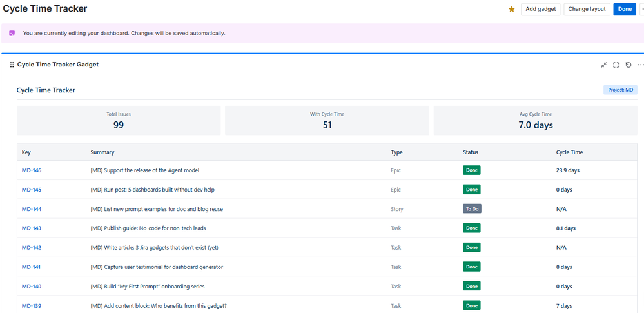Screen dimensions: 644x313
Task: Click the Epic type of MD-146
Action: 396,170
